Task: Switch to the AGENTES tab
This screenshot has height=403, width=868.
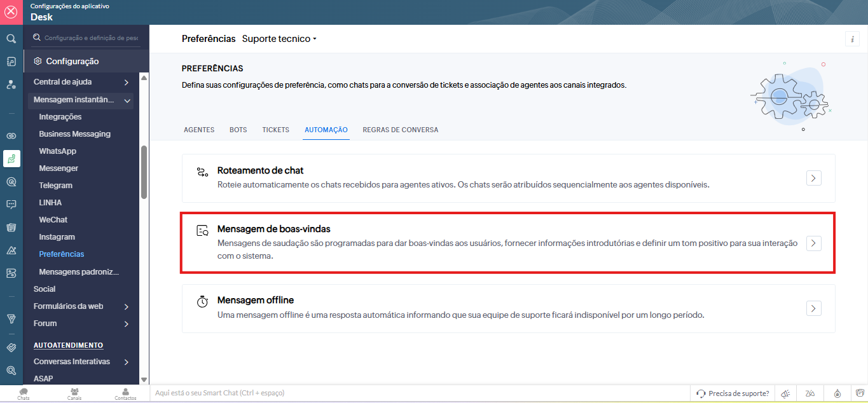Action: [x=199, y=130]
